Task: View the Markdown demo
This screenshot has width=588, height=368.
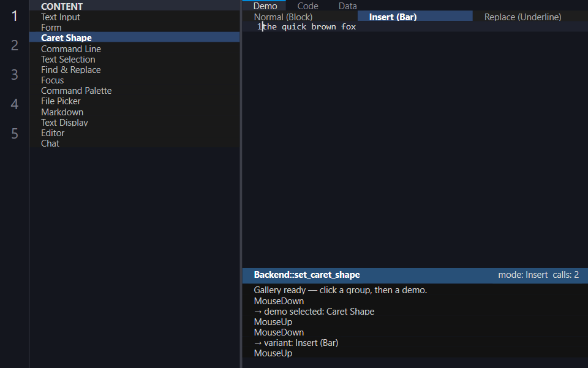Action: 134,112
